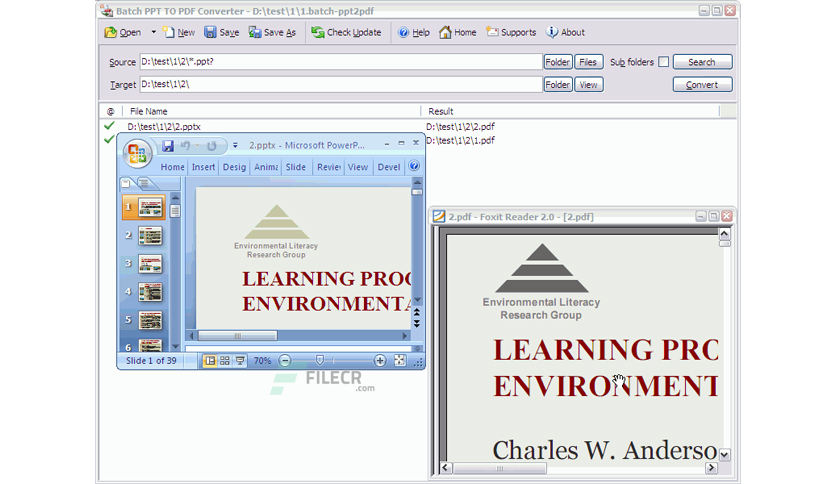Browse Target with the Folder button
Screen dimensions: 836x484
[558, 85]
